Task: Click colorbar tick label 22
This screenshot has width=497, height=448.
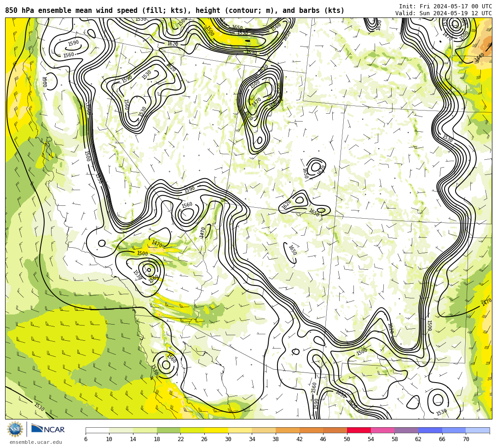Action: (181, 439)
